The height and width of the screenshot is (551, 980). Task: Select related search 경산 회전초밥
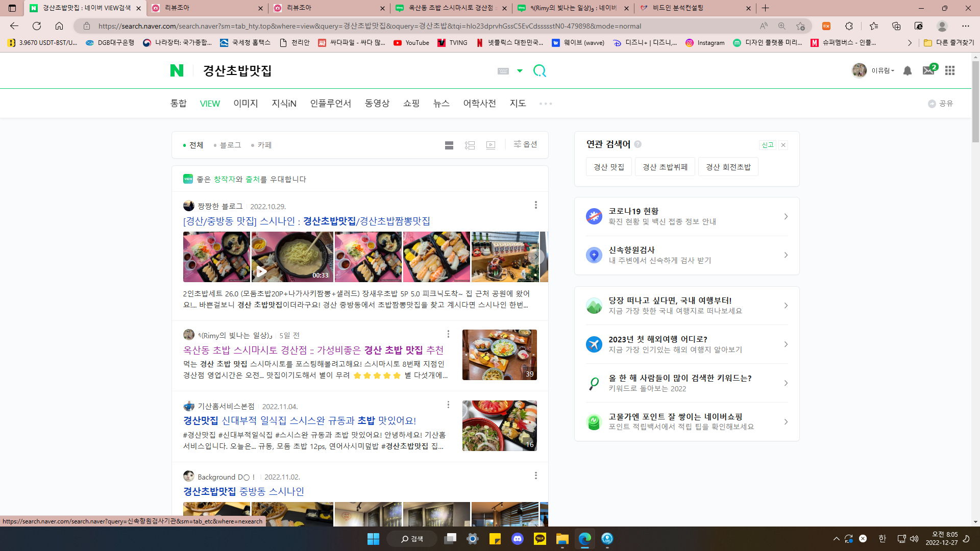click(x=728, y=167)
